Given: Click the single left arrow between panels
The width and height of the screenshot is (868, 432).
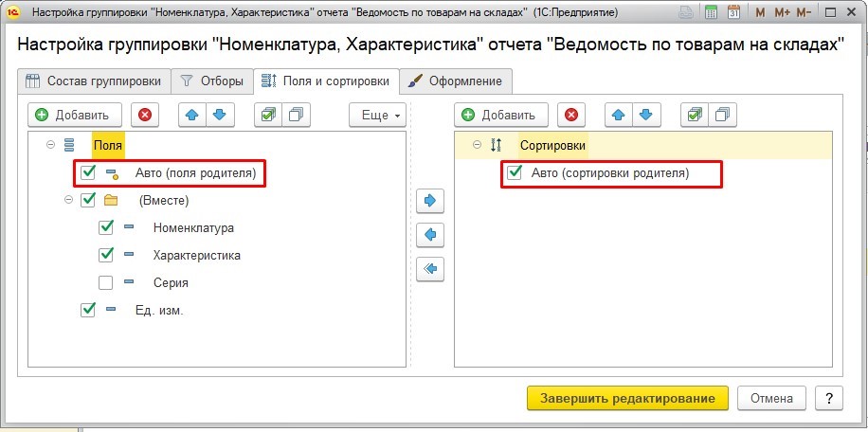Looking at the screenshot, I should pos(430,235).
